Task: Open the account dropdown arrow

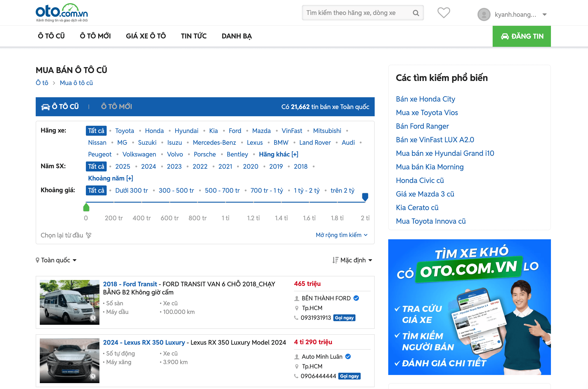Action: point(545,15)
